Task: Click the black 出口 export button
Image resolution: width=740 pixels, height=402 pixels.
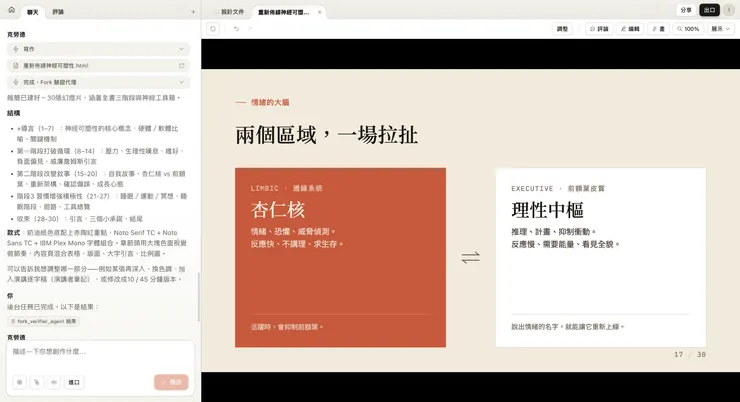Action: 709,10
